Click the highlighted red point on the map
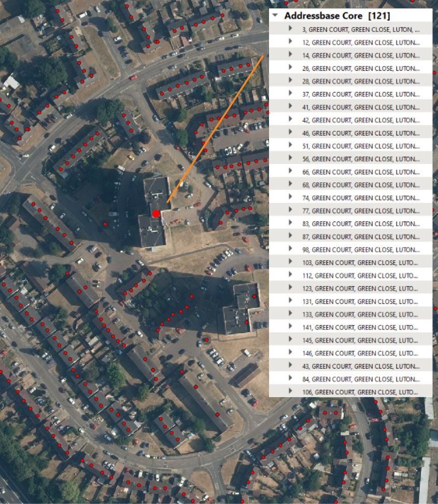438x504 pixels. click(x=156, y=213)
